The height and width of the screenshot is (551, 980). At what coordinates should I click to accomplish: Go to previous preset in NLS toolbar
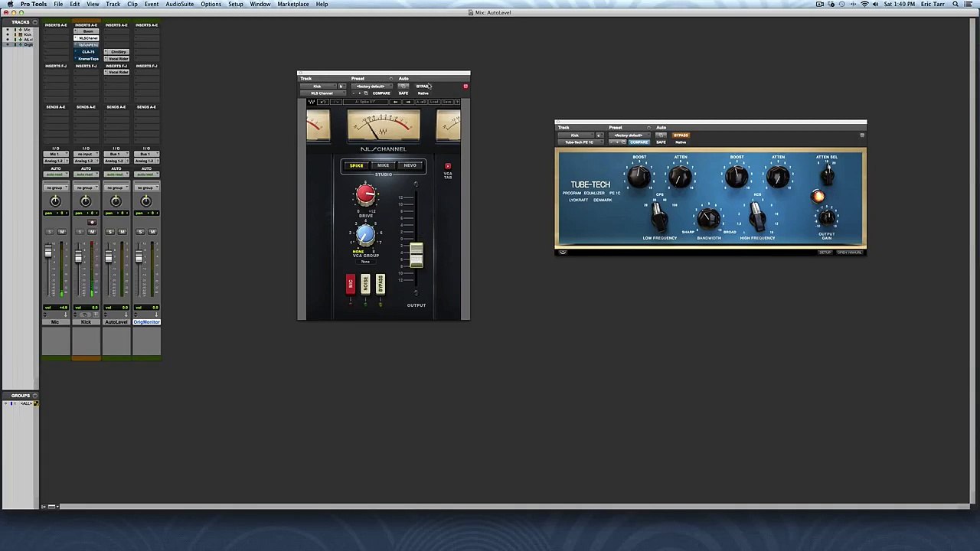click(395, 102)
